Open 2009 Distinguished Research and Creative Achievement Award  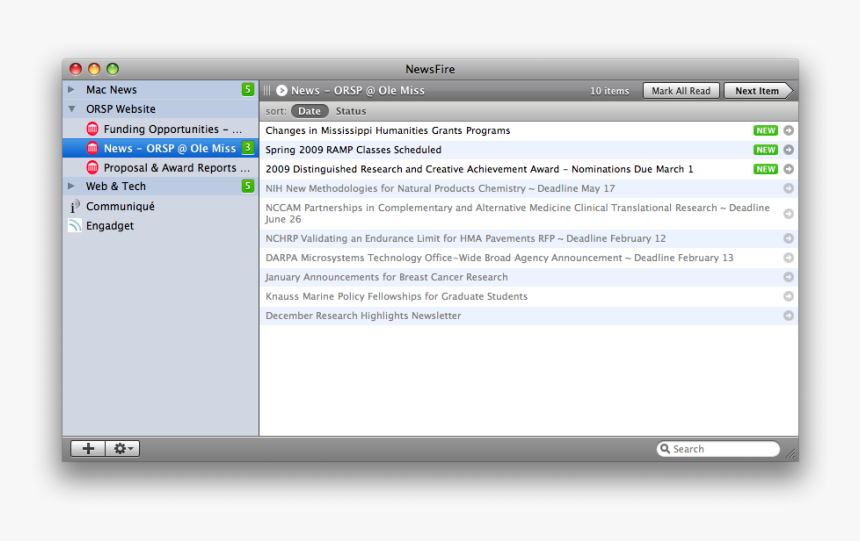point(529,169)
